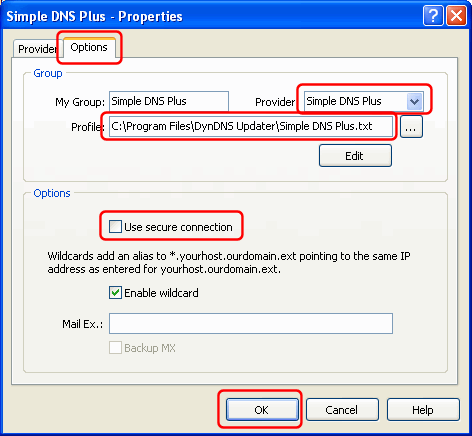Toggle the Backup MX checkbox
Screen dimensions: 472x436
point(115,348)
